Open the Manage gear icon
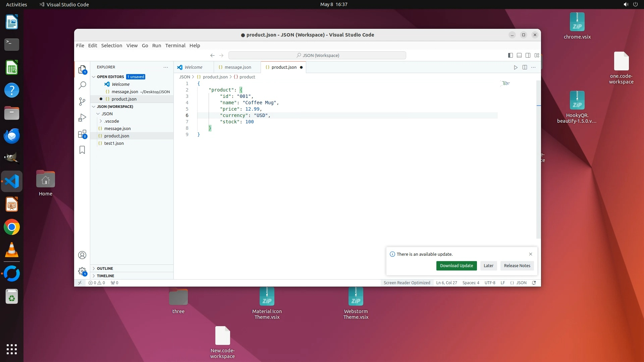The width and height of the screenshot is (644, 362). (82, 271)
